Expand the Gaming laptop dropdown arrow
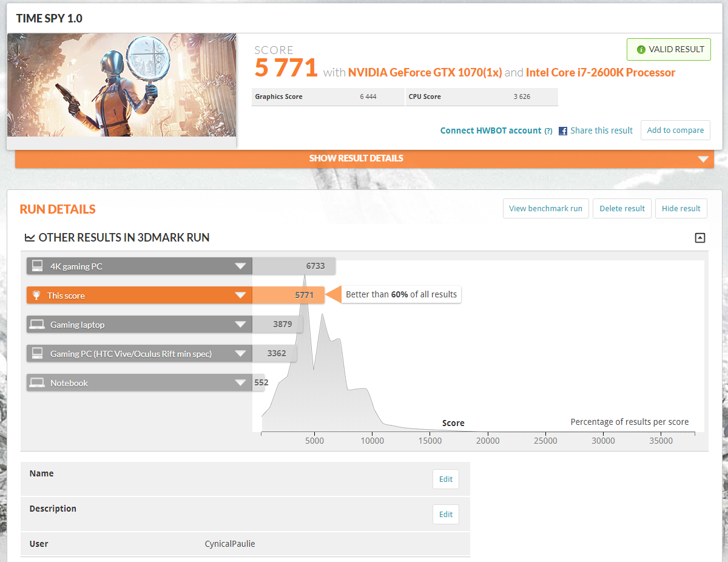728x562 pixels. coord(240,325)
